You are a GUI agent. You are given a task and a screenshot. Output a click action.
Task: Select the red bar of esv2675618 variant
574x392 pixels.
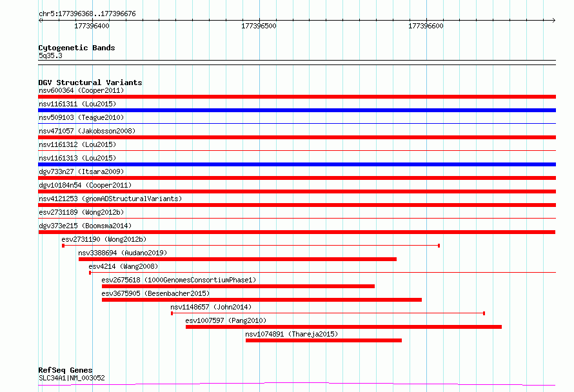[239, 286]
